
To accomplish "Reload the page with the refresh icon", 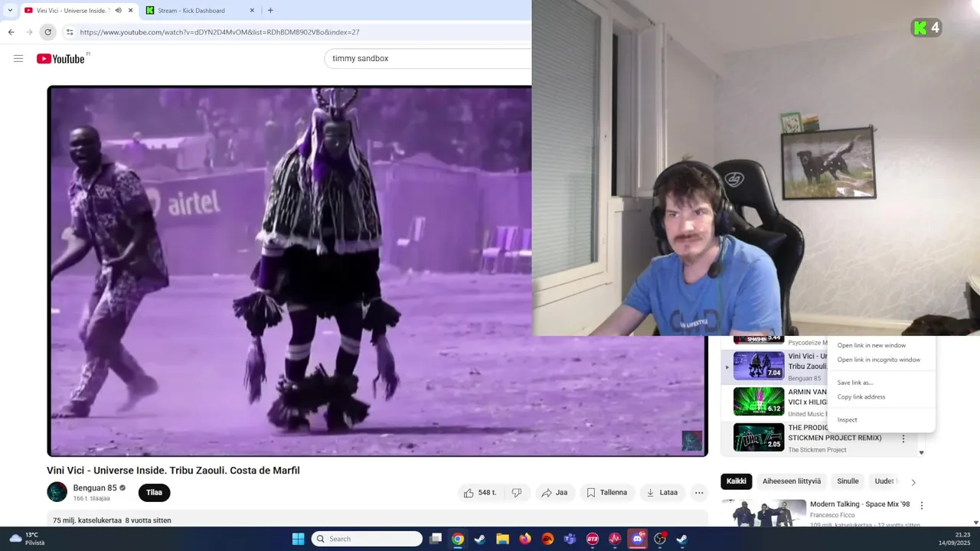I will tap(47, 32).
